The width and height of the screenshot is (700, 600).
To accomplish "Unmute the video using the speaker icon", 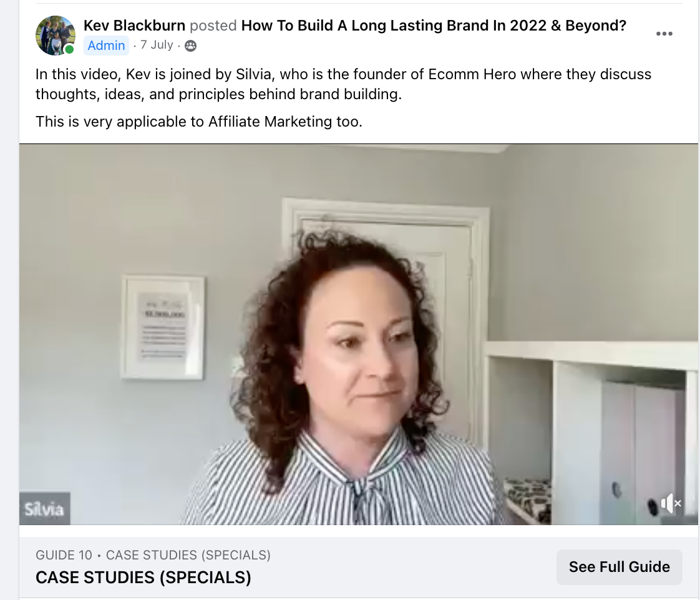I will click(671, 503).
